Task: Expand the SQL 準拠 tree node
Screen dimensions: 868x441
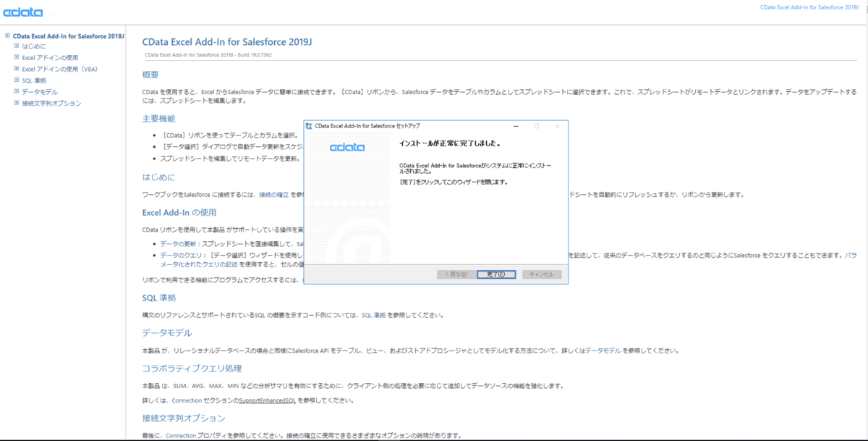Action: (x=16, y=80)
